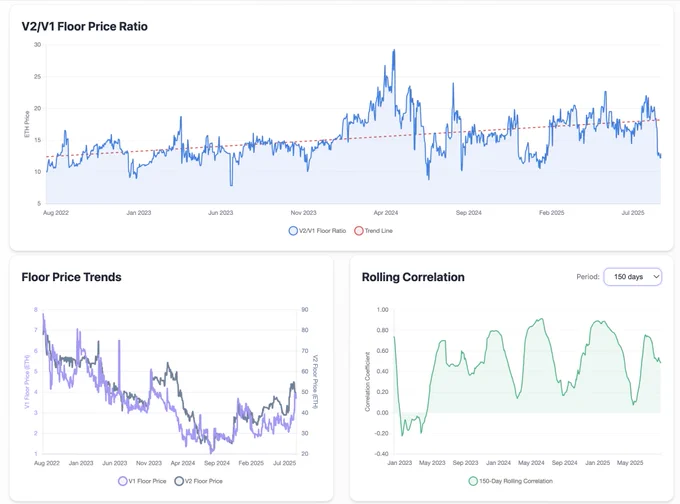
Task: Toggle the 150-Day Rolling Correlation legend circle
Action: [473, 481]
